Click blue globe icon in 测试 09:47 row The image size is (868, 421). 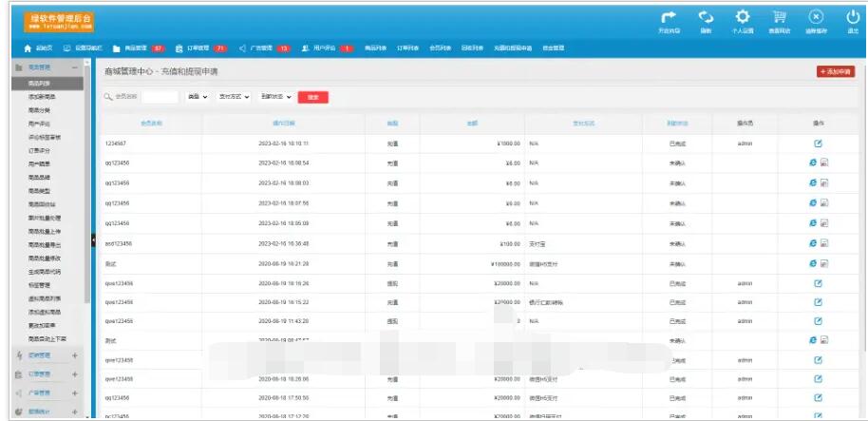(813, 339)
